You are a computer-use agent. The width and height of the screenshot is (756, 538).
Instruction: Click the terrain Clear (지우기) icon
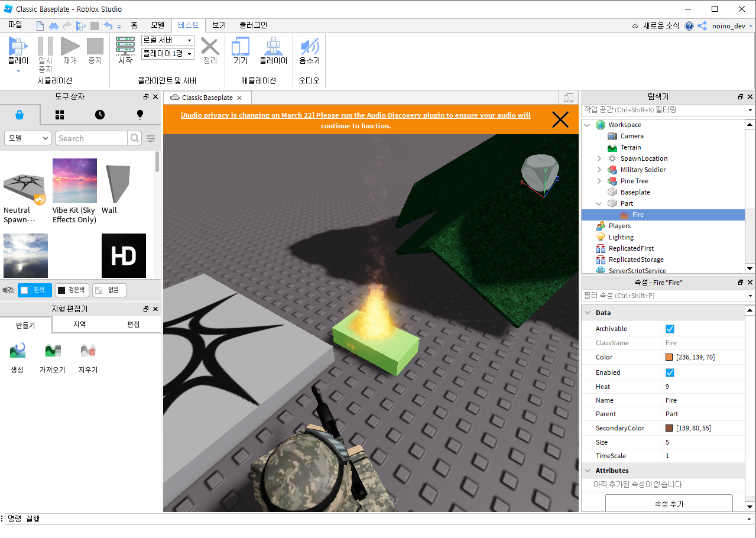tap(88, 351)
